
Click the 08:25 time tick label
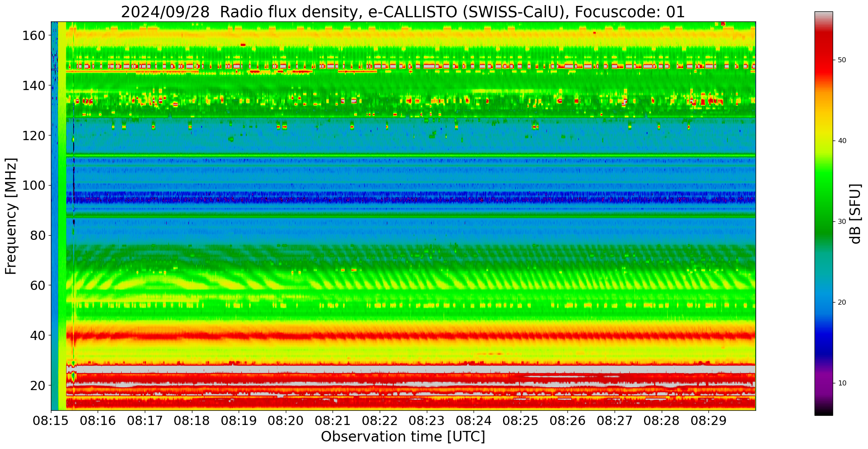[521, 421]
